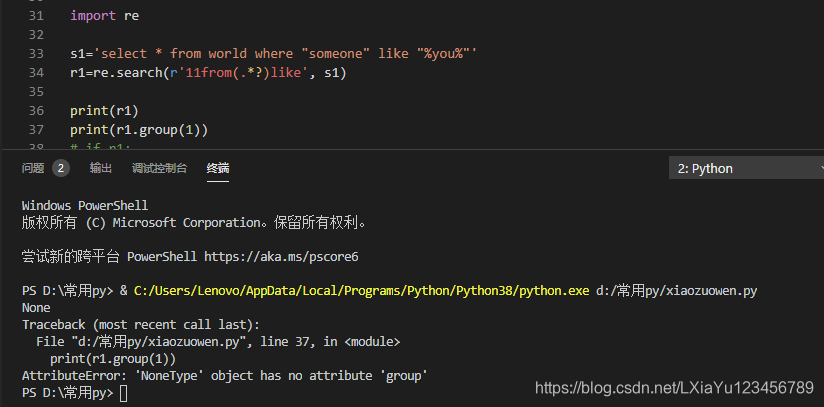Open the 问题 problems tab

(x=33, y=168)
